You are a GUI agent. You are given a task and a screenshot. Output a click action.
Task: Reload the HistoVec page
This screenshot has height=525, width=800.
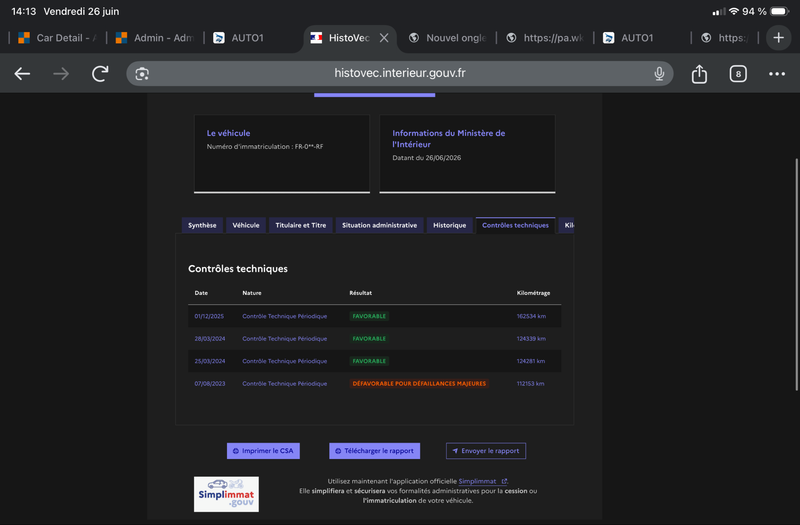tap(100, 74)
